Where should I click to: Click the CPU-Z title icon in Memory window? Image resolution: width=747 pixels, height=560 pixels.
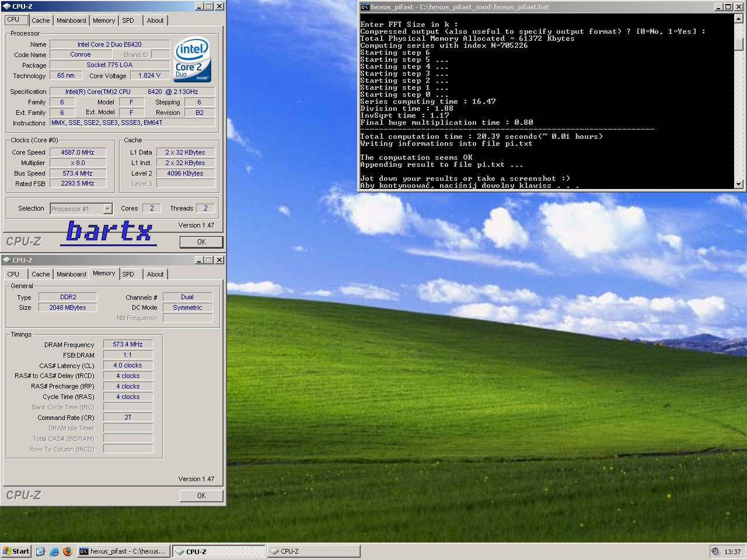(x=6, y=260)
